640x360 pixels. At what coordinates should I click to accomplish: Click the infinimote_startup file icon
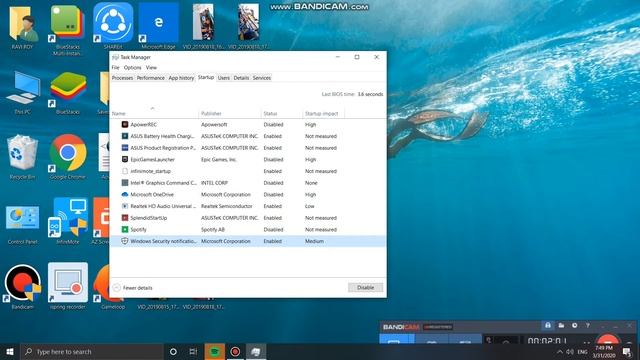[x=125, y=171]
